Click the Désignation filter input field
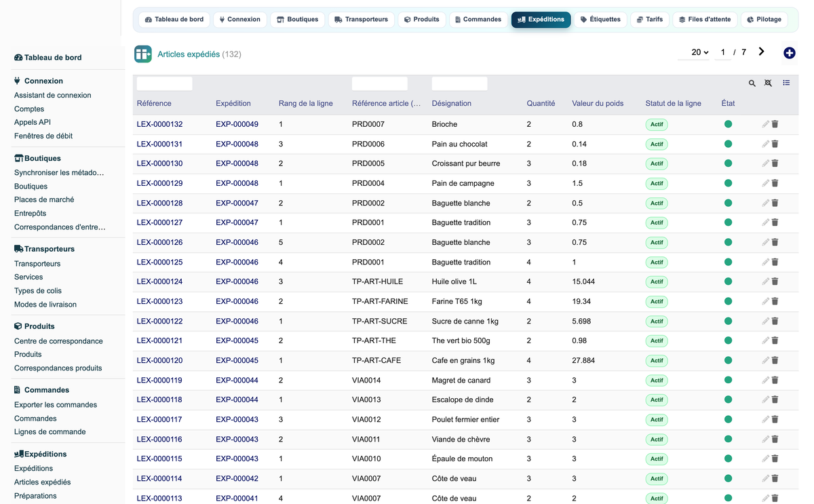 (x=459, y=83)
